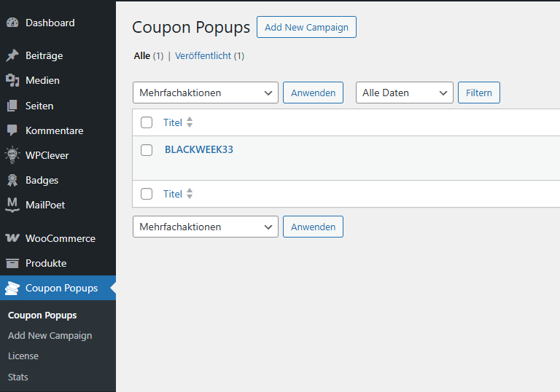Open Medien via its media icon
The height and width of the screenshot is (392, 560).
[12, 80]
